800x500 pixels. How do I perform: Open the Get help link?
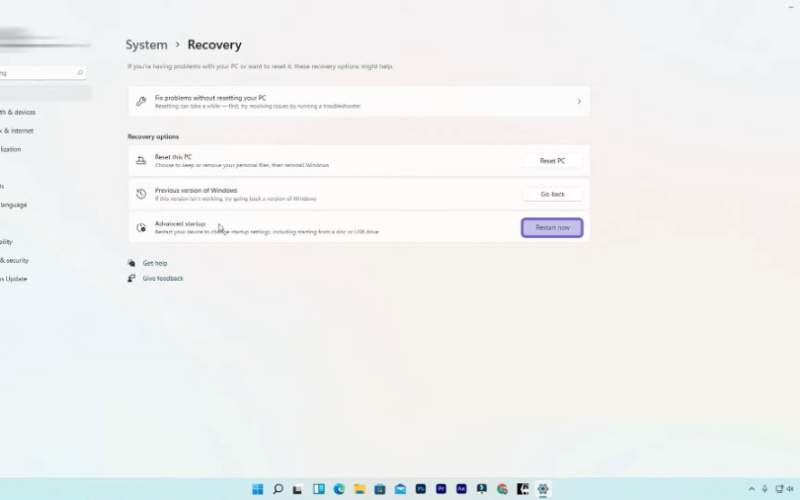(x=155, y=263)
